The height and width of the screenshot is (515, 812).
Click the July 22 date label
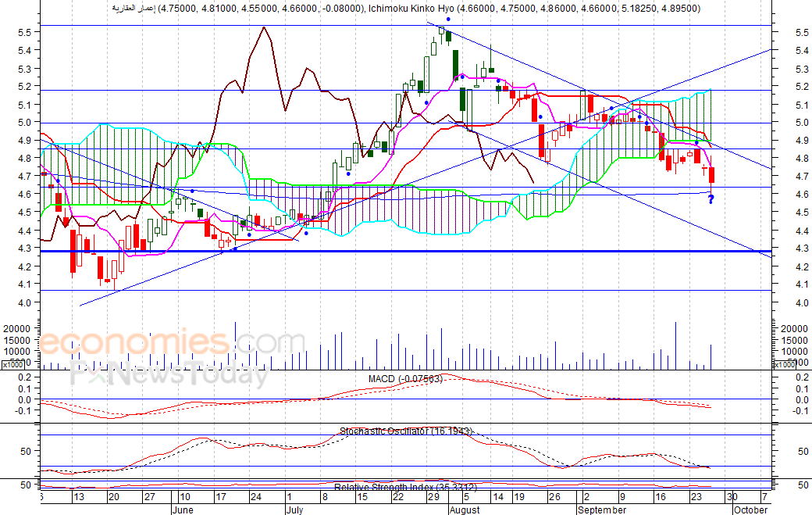click(x=397, y=497)
